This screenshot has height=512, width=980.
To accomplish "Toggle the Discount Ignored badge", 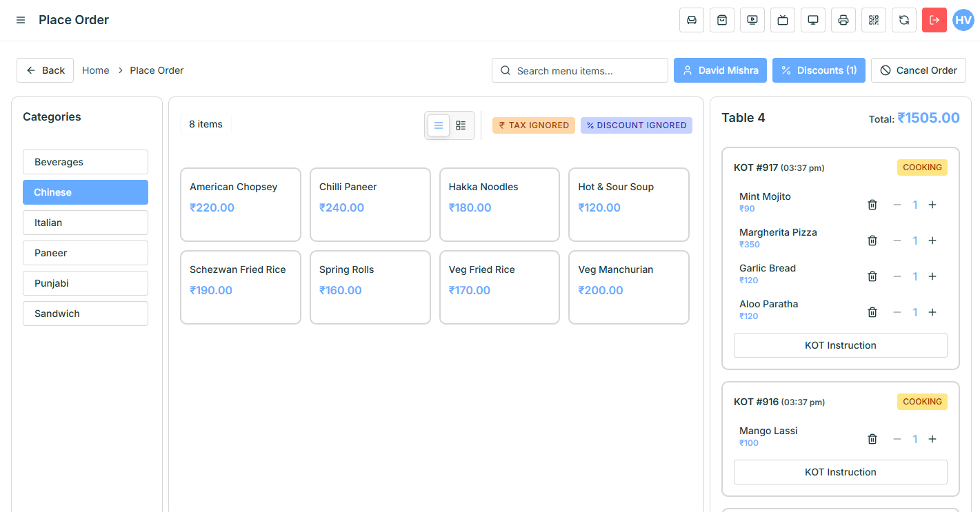I will pos(636,125).
